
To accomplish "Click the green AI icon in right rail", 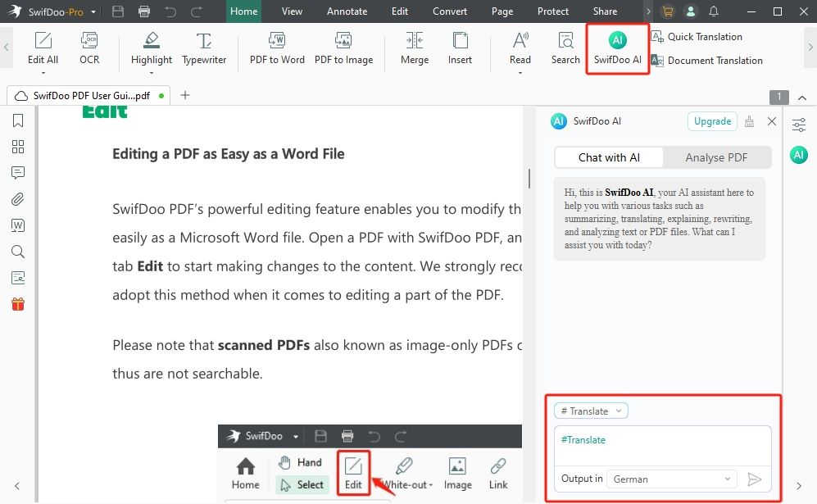I will [799, 155].
